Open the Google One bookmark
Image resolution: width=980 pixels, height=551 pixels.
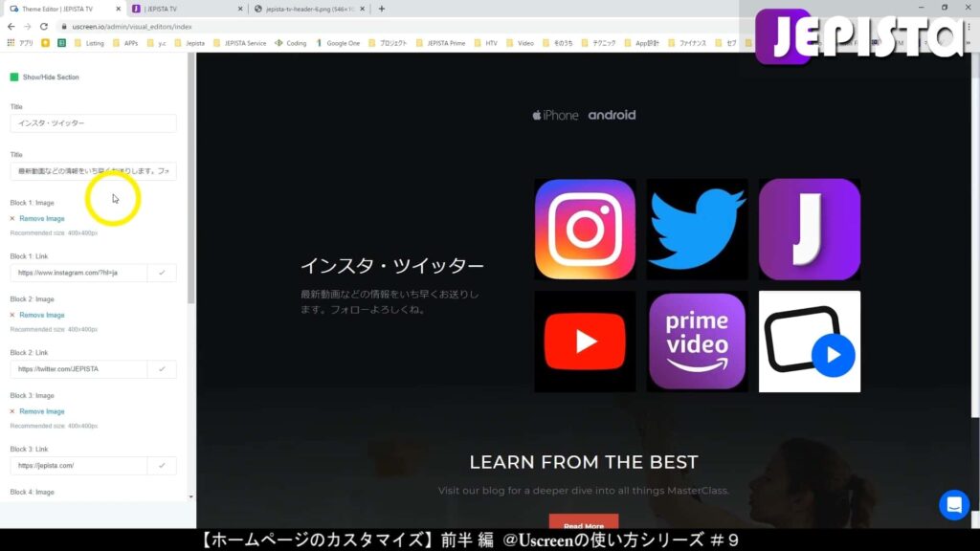pos(338,43)
